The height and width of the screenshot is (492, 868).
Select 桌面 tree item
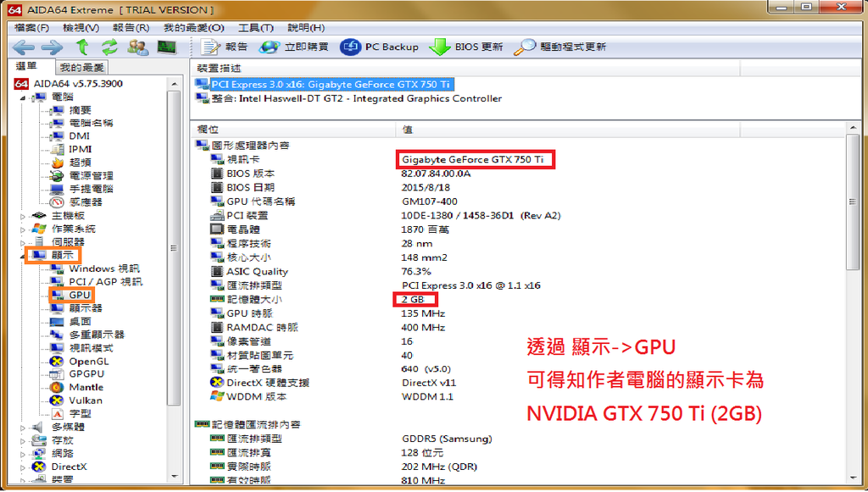pyautogui.click(x=80, y=321)
